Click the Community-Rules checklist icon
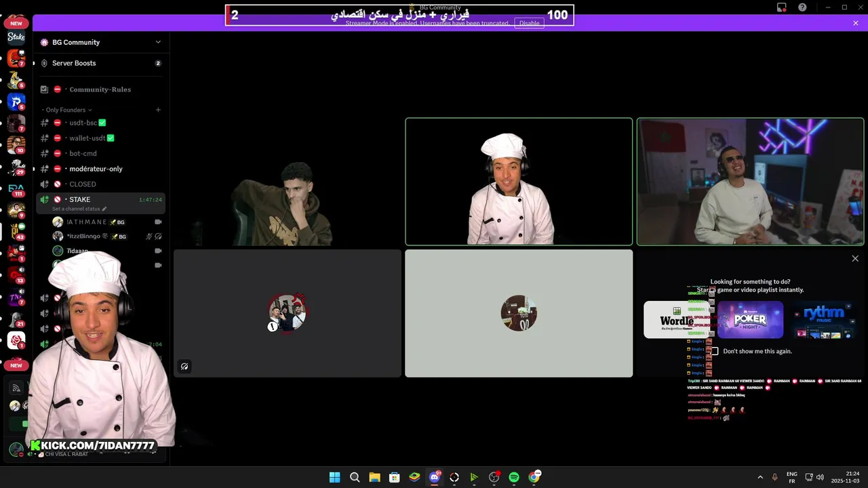Viewport: 868px width, 488px height. tap(45, 89)
